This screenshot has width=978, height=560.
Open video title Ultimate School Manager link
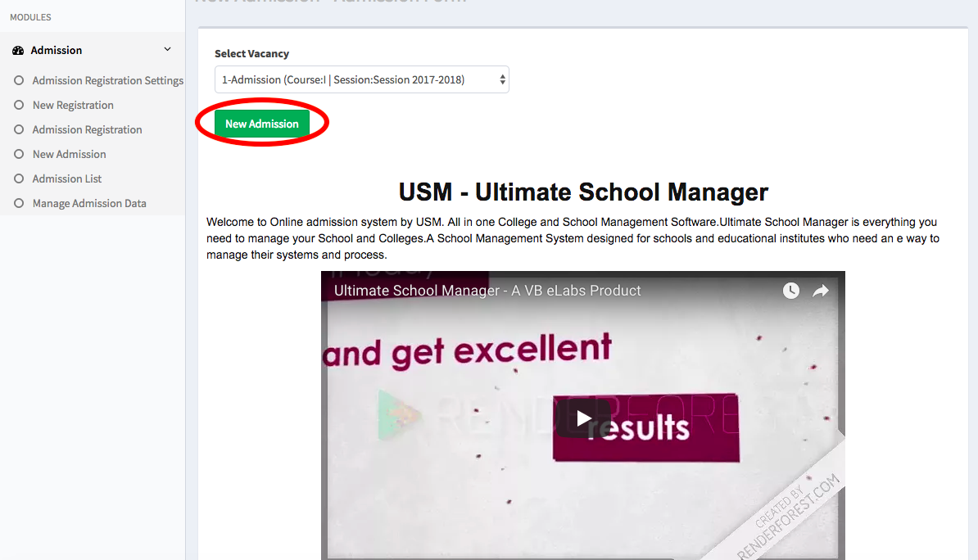(x=487, y=291)
